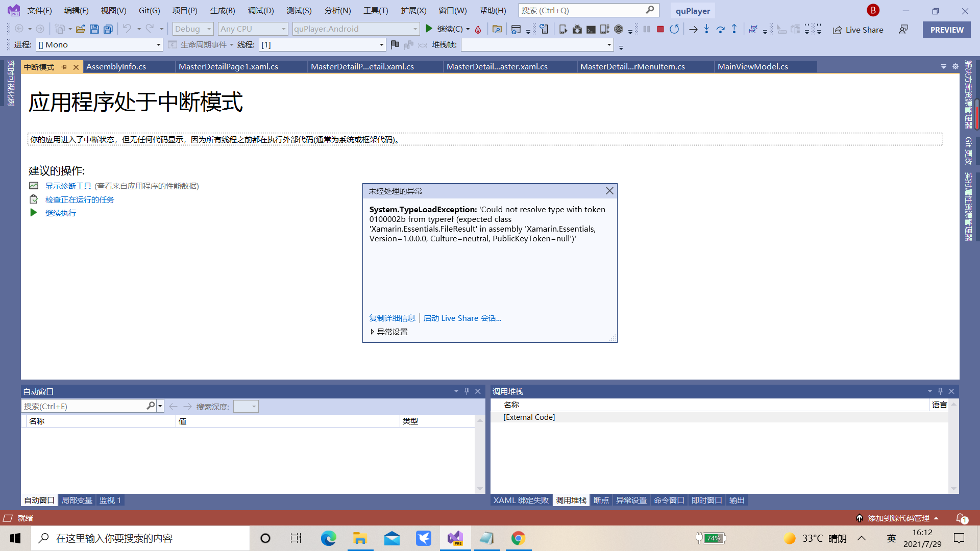Open the 调试(D) menu

pos(261,10)
